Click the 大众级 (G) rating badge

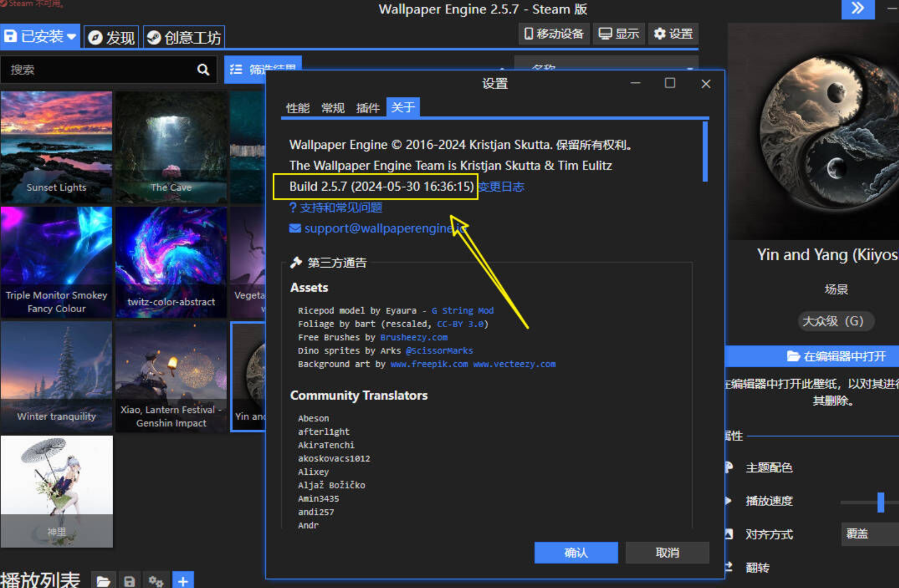tap(835, 321)
